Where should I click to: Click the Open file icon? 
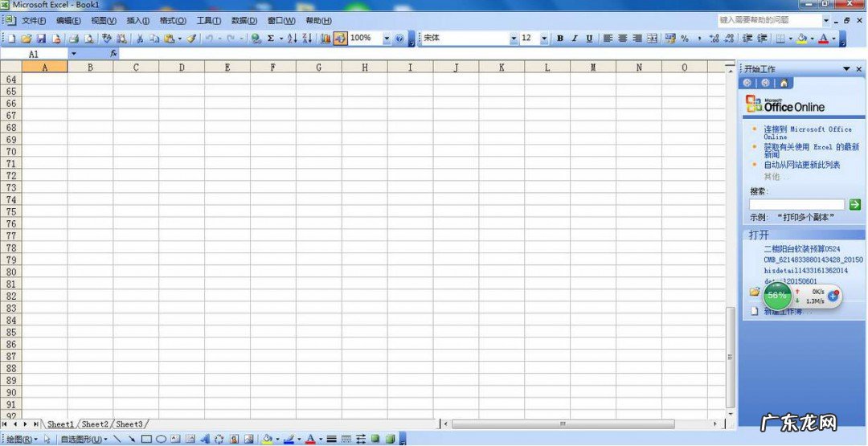tap(26, 39)
